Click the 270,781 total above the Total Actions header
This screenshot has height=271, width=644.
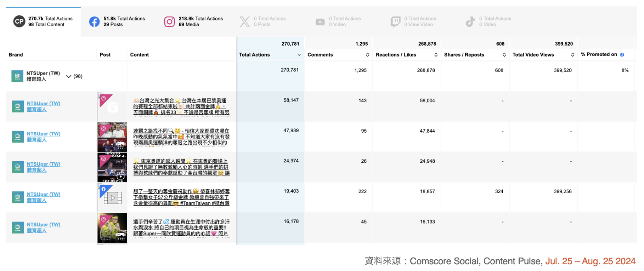[x=290, y=44]
